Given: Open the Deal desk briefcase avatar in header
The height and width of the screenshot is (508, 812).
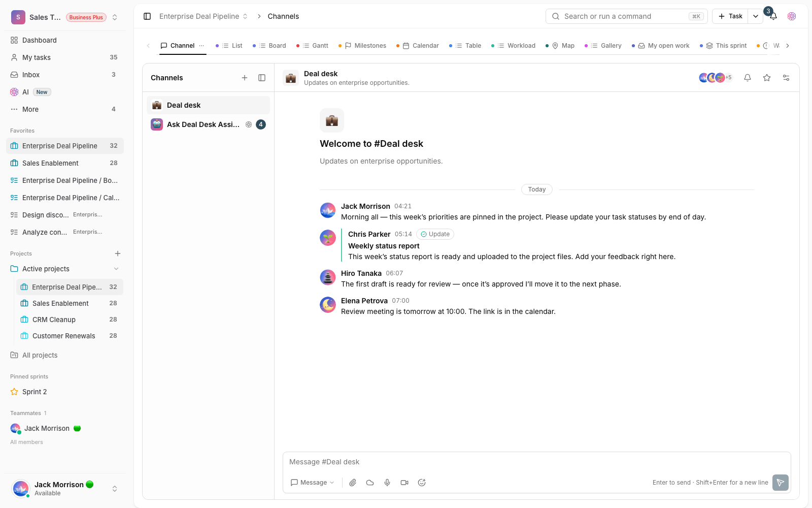Looking at the screenshot, I should pos(291,78).
